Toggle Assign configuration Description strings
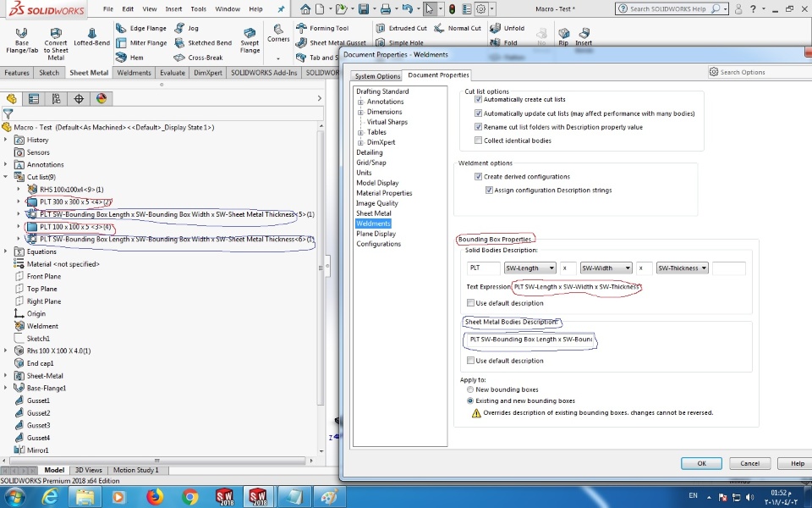 [x=489, y=190]
